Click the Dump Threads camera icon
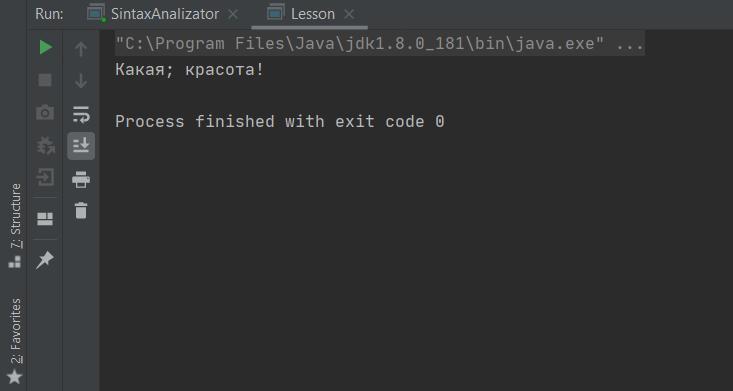733x391 pixels. point(45,113)
